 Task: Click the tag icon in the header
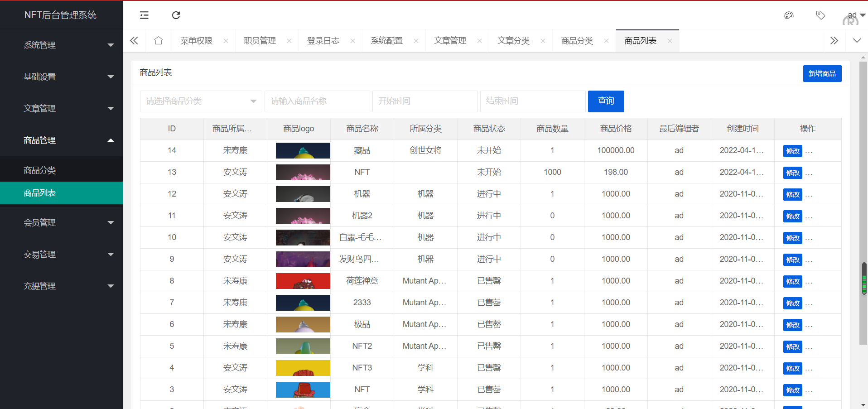coord(820,15)
